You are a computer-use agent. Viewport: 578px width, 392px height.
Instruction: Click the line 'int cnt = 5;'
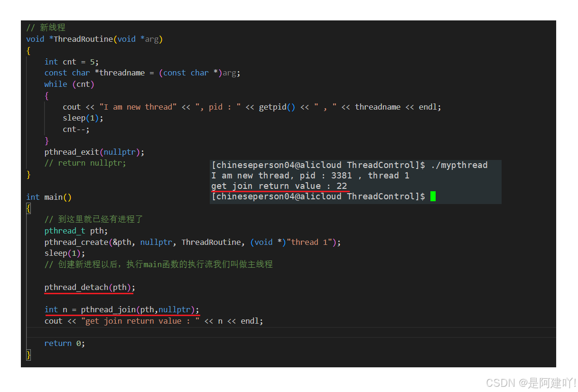coord(72,62)
